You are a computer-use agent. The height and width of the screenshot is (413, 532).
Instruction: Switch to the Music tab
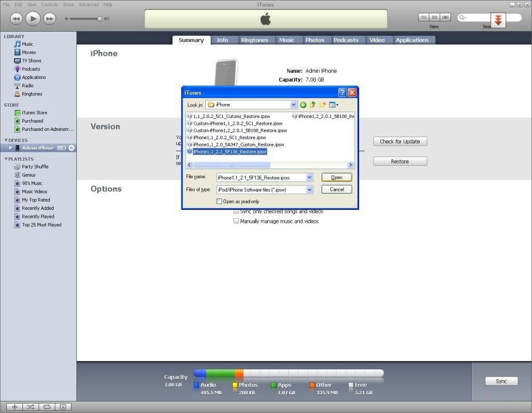(x=287, y=40)
